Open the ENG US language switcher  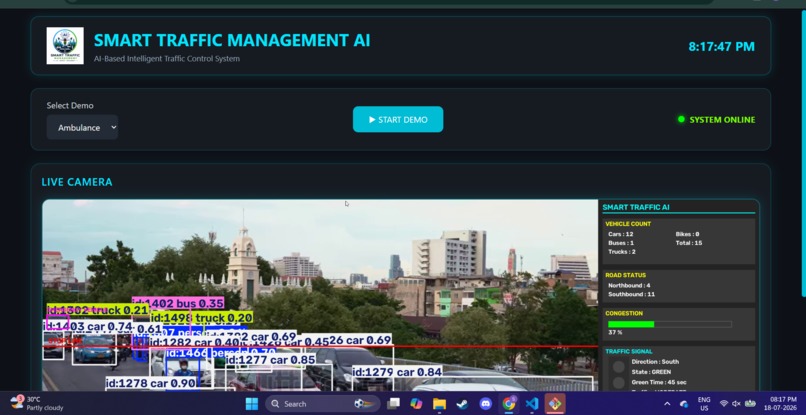(704, 404)
